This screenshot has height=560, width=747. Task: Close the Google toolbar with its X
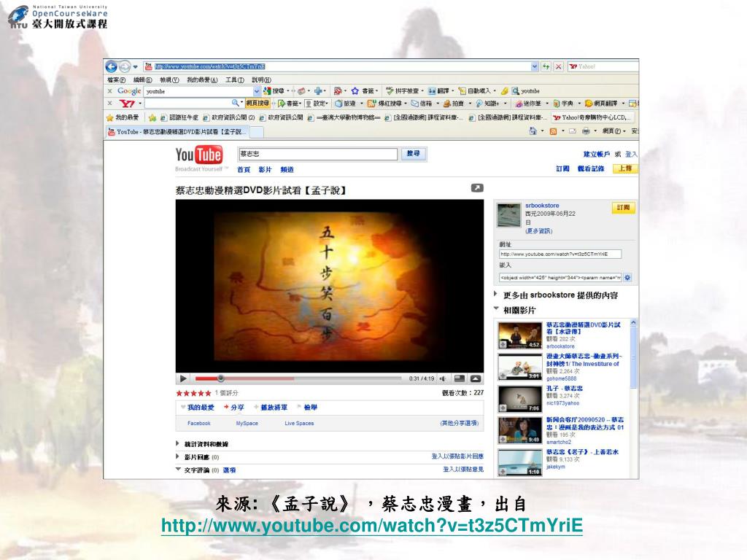tap(110, 90)
